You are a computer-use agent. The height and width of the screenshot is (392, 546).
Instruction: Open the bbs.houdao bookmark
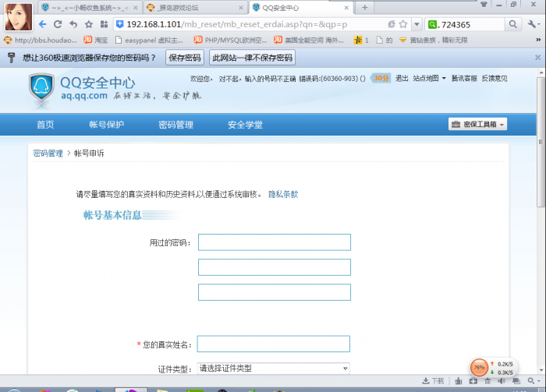point(40,41)
